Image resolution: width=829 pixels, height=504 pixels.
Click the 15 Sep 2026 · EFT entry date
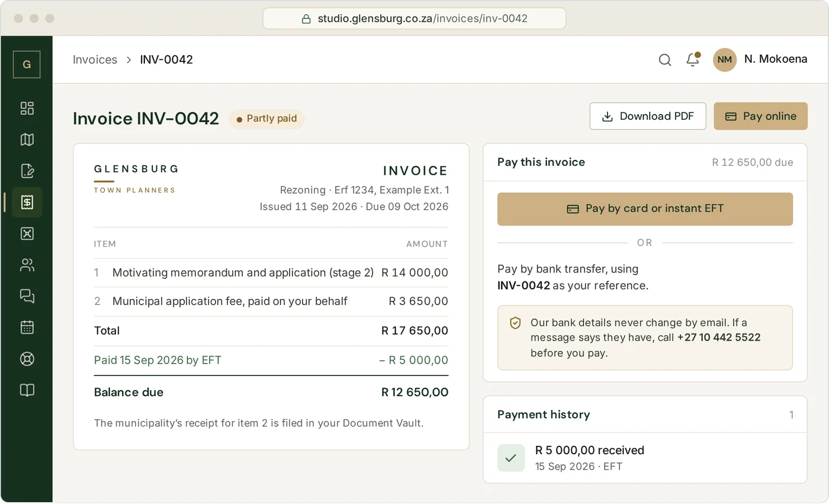[x=579, y=466]
